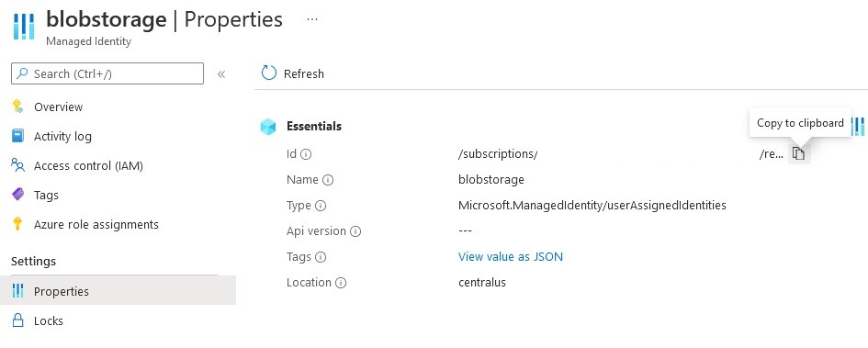The width and height of the screenshot is (868, 348).
Task: Click the Locks padlock icon
Action: 17,320
